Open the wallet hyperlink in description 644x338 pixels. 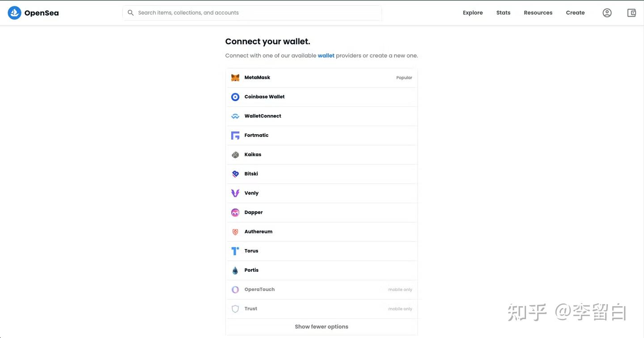point(326,55)
